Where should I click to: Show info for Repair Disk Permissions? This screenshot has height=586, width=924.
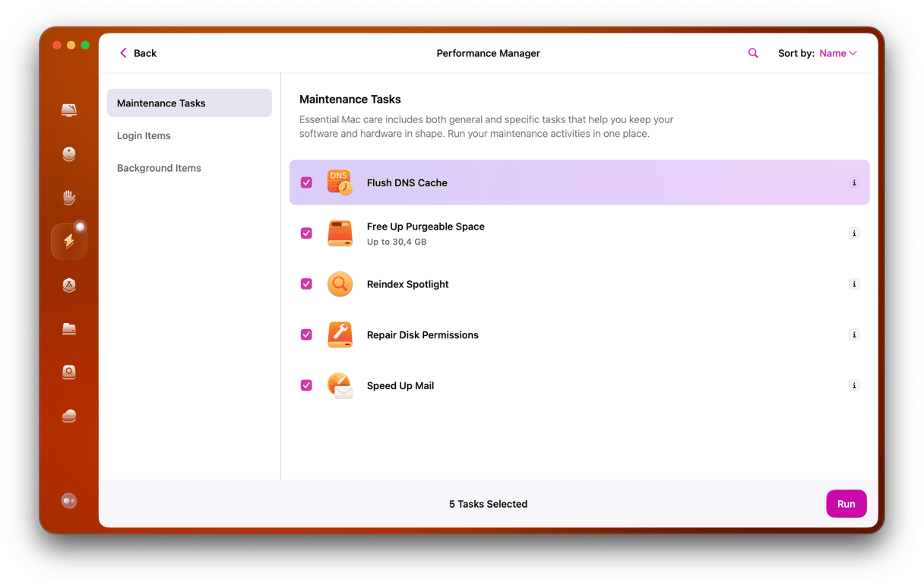854,335
